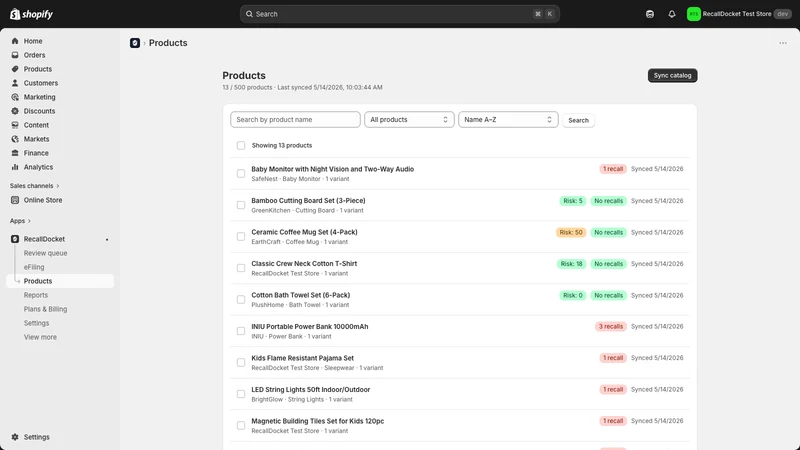Toggle the select-all Showing 13 products checkbox
800x450 pixels.
click(241, 145)
